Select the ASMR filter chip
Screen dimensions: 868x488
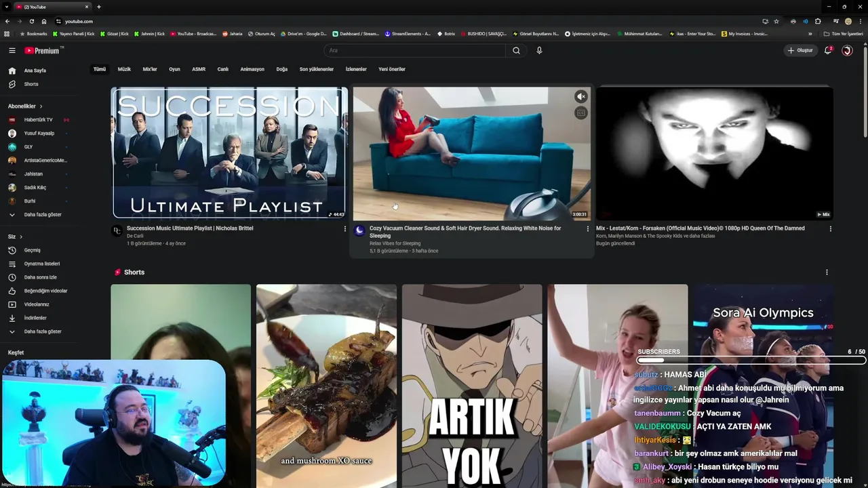(x=199, y=69)
